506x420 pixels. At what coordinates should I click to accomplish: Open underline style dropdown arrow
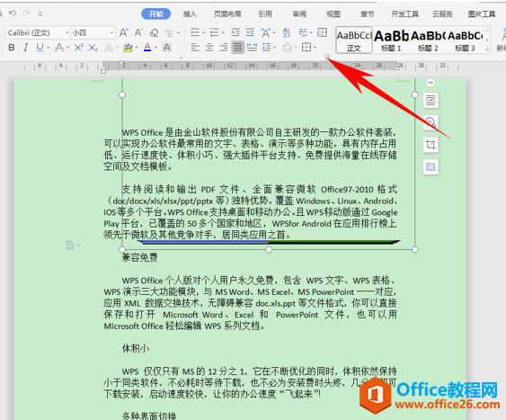click(49, 48)
